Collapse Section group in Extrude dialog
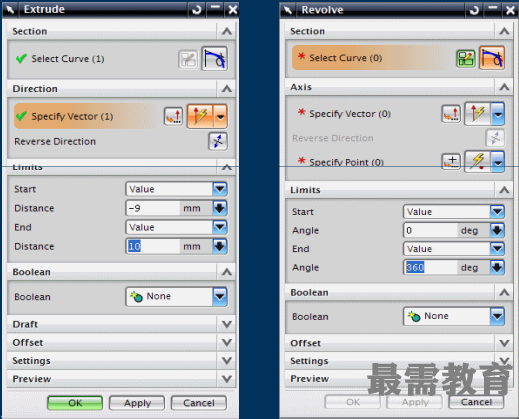 coord(227,31)
